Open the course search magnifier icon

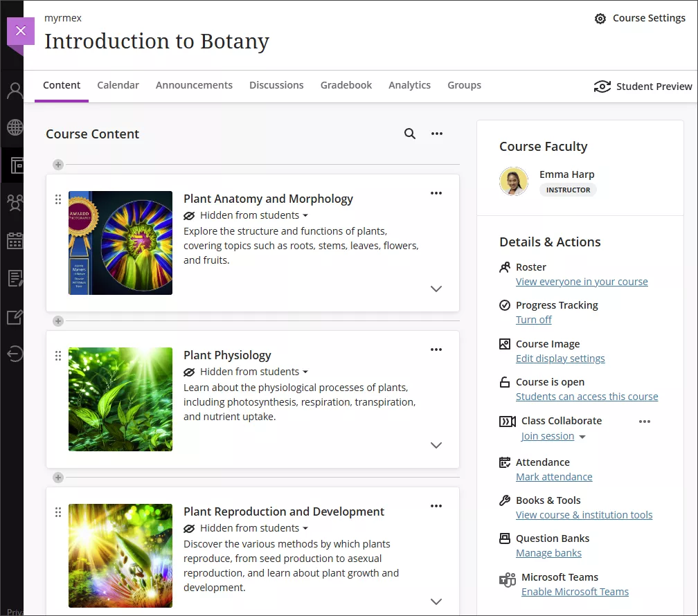[409, 133]
